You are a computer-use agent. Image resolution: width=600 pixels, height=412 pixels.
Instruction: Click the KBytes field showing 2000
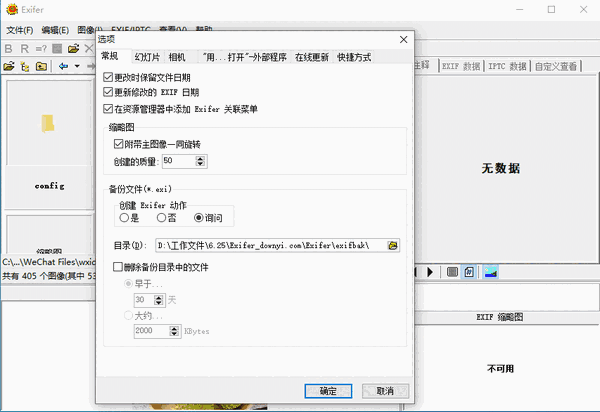point(152,331)
